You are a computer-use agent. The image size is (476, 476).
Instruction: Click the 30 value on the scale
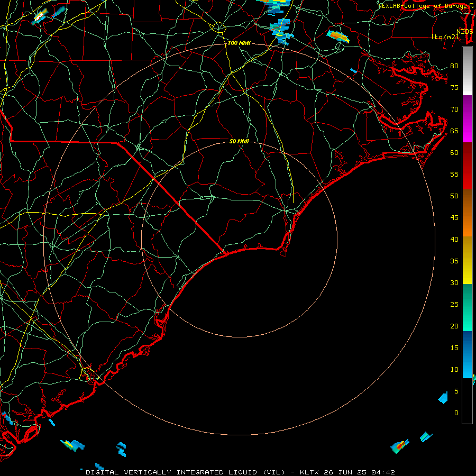pos(454,282)
